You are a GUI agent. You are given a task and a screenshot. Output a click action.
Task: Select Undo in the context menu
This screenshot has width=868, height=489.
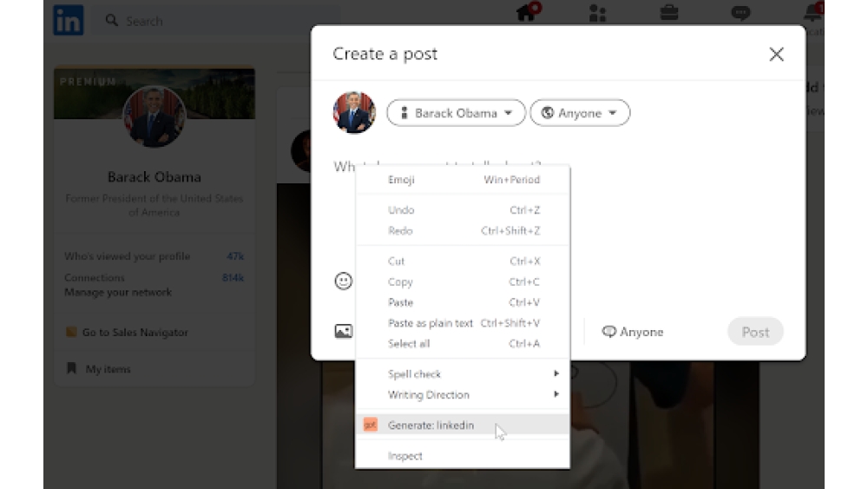pos(463,210)
